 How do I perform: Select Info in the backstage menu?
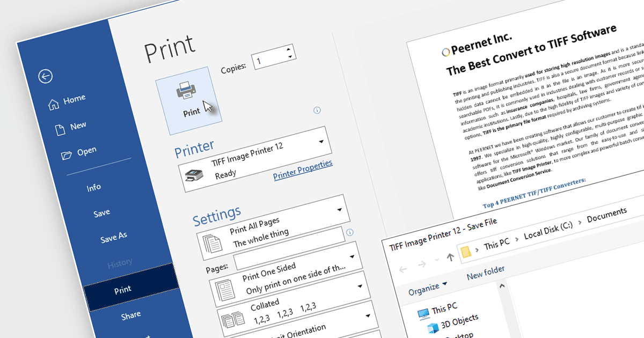click(x=94, y=187)
